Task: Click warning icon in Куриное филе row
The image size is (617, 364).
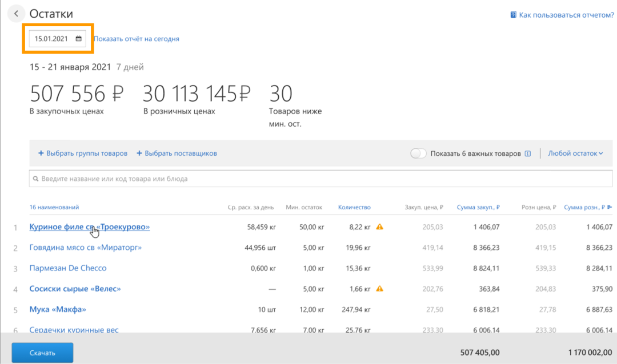Action: coord(380,227)
